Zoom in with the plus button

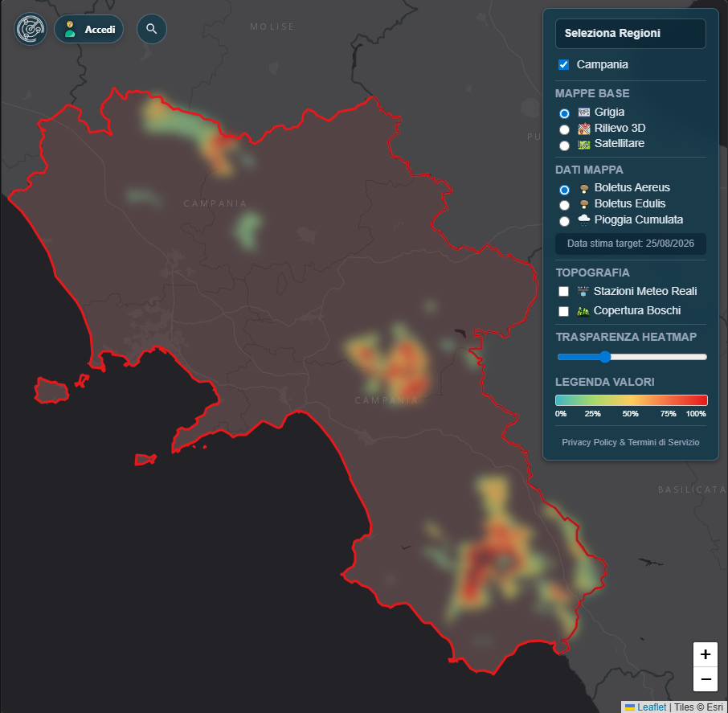click(x=705, y=654)
